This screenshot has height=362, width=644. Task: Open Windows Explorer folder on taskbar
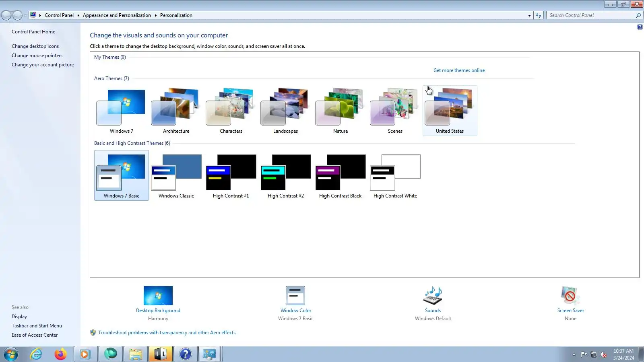pyautogui.click(x=136, y=354)
